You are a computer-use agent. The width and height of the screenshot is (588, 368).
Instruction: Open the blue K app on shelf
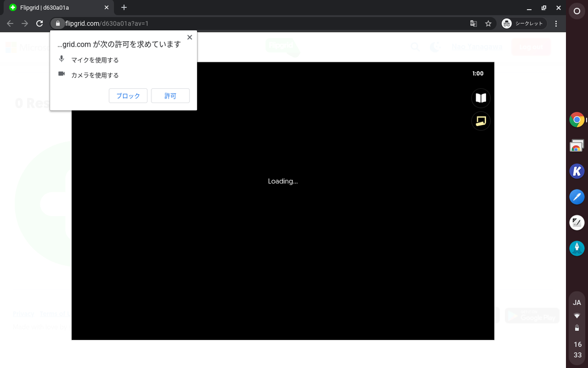coord(577,171)
